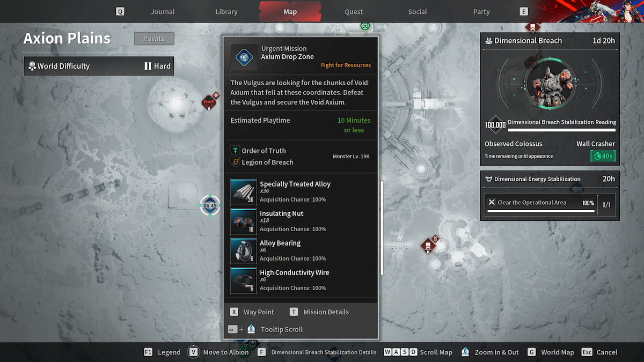Click the green marker at map top
Viewport: 644px width, 362px height.
[365, 25]
